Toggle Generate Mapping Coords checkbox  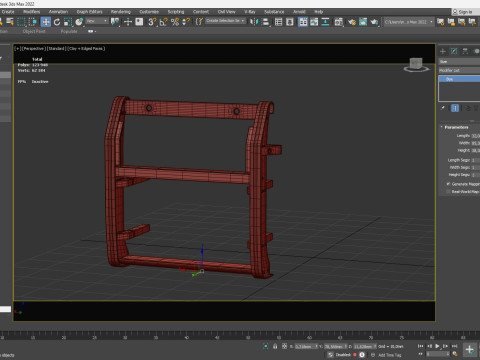coord(448,184)
